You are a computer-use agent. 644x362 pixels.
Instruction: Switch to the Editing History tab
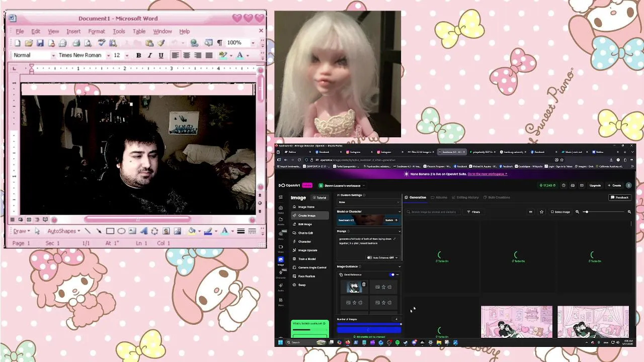(465, 198)
